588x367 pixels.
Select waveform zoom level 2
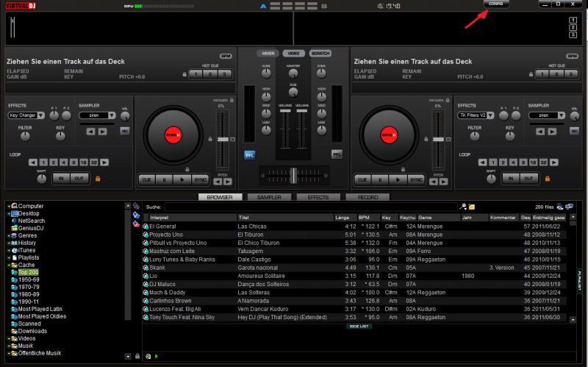[x=573, y=27]
